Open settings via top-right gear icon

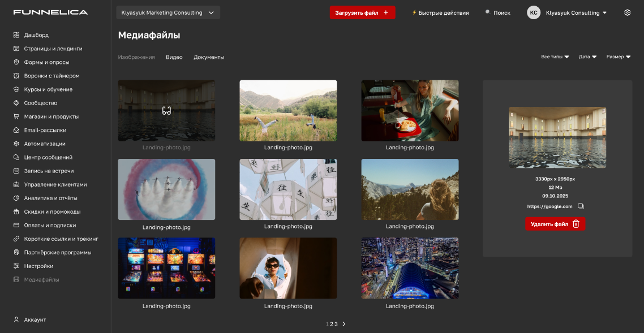(627, 12)
